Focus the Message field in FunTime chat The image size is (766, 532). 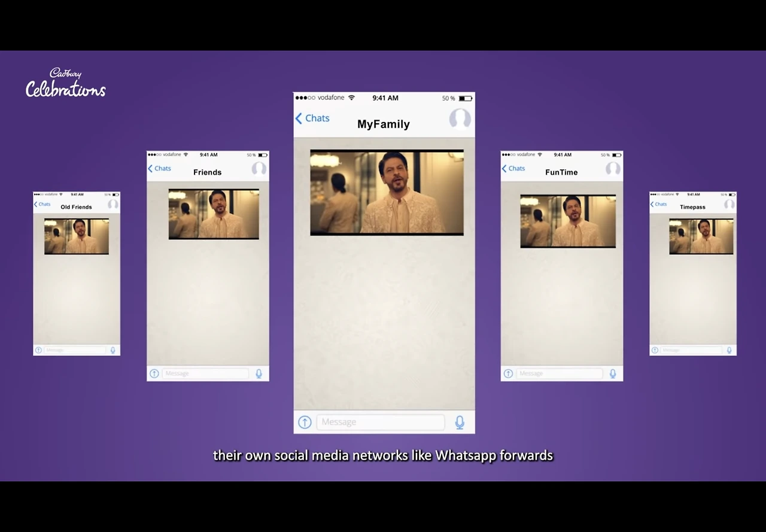pyautogui.click(x=559, y=373)
